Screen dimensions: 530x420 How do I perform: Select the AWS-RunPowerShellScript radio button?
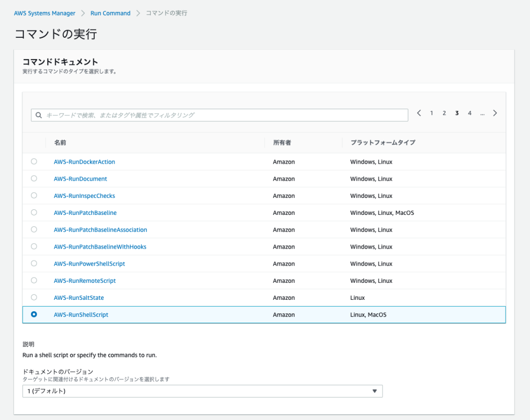pos(34,264)
